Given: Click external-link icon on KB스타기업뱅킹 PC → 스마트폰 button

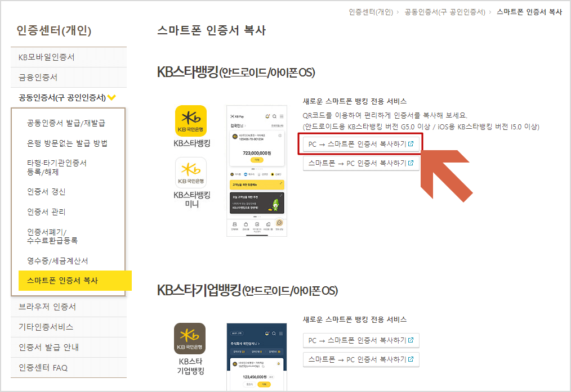Looking at the screenshot, I should (x=411, y=340).
